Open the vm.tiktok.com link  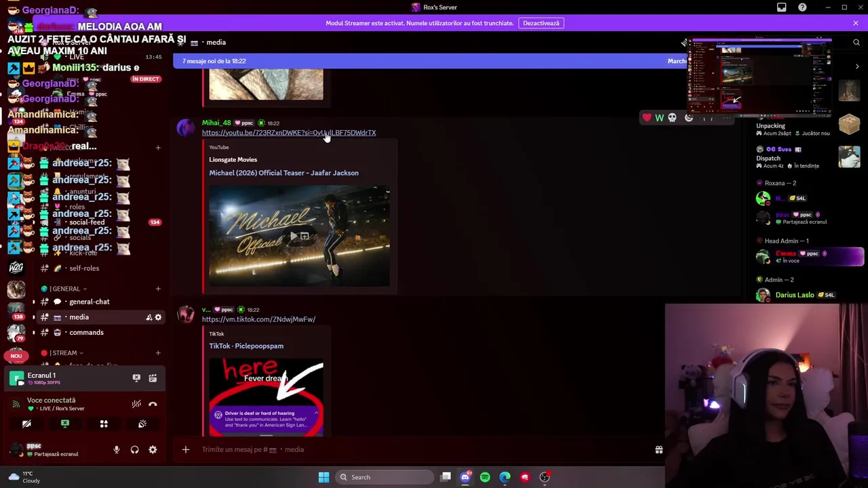click(258, 319)
